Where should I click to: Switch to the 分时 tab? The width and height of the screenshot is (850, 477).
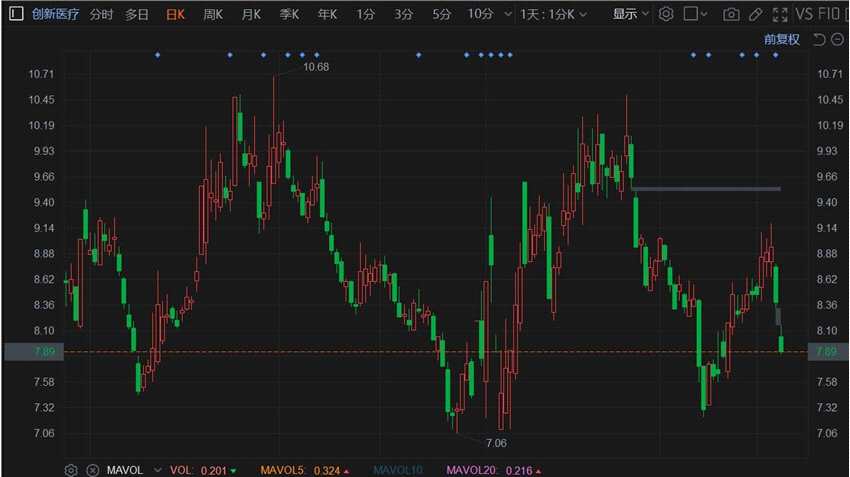101,15
